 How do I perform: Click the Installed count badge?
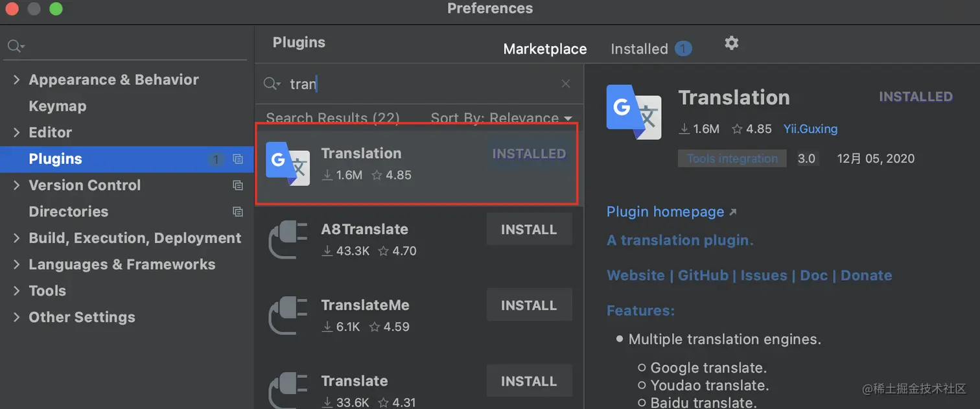(683, 49)
